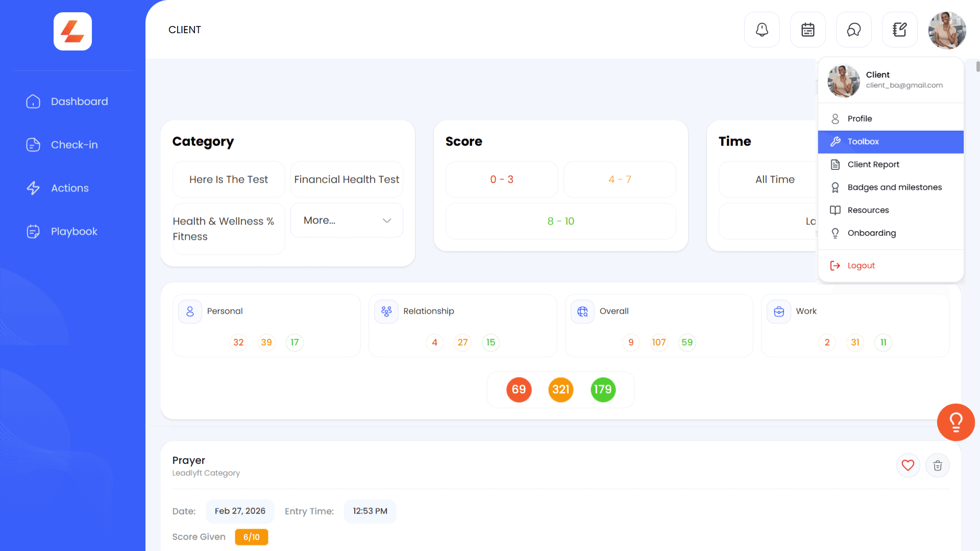Screen dimensions: 980x551
Task: Click the Actions lightning icon
Action: (33, 188)
